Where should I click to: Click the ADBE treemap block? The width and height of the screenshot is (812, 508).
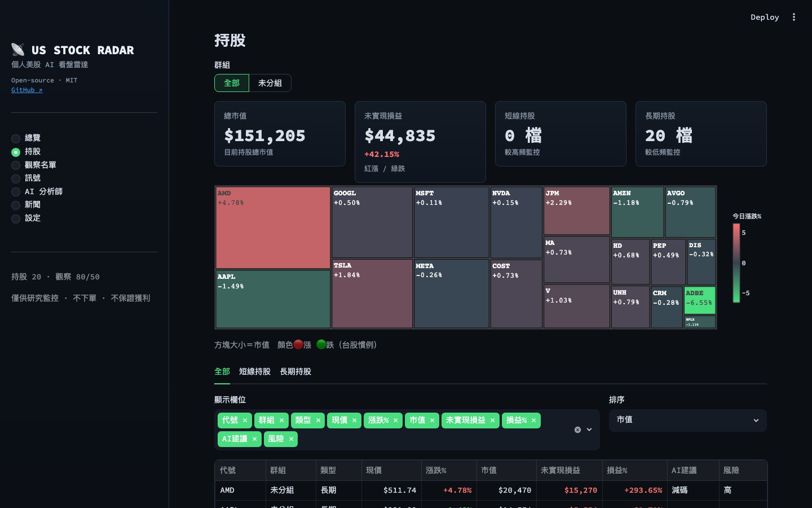click(x=700, y=301)
